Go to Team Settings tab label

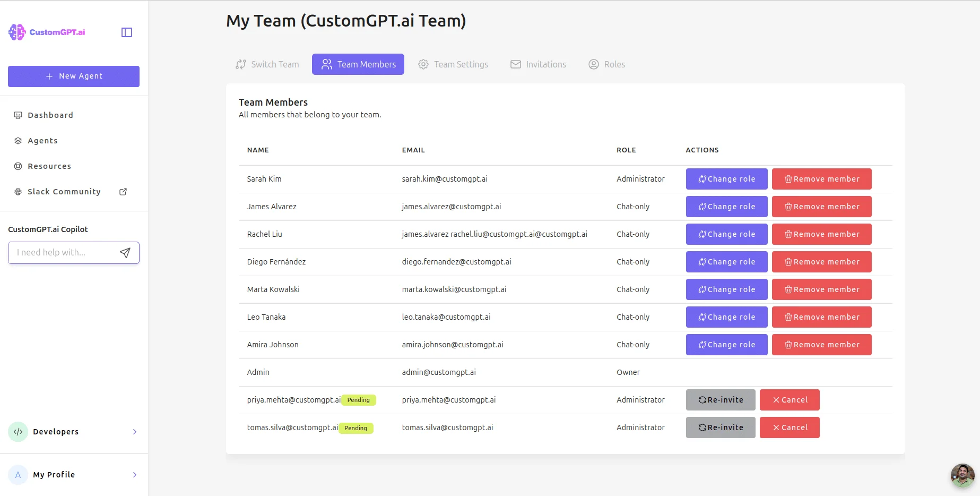tap(461, 64)
